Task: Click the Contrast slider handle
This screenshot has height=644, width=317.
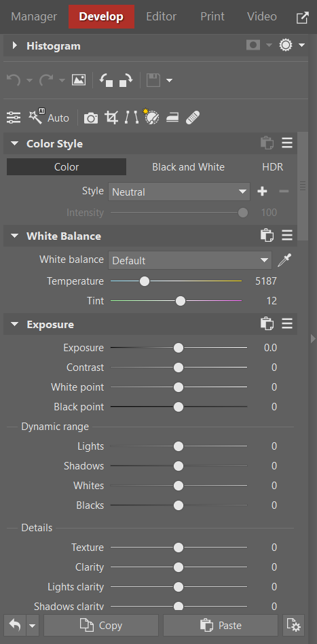Action: click(x=179, y=368)
